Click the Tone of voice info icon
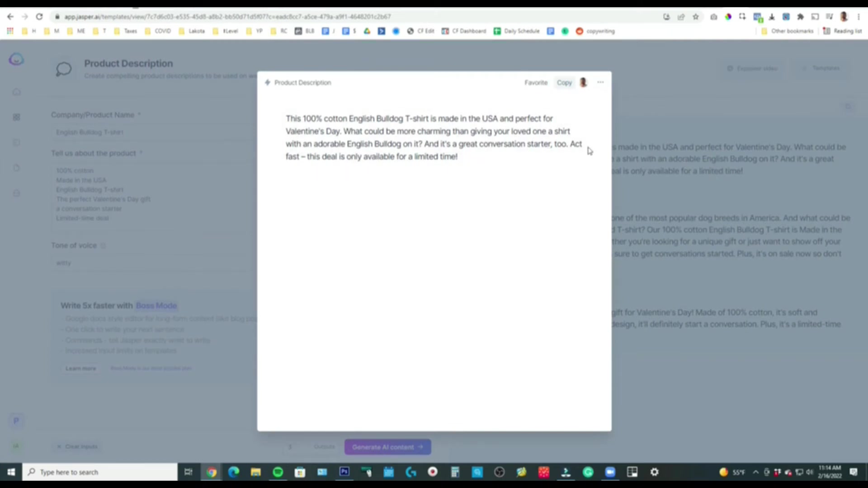Screen dimensions: 868x488 (103, 245)
